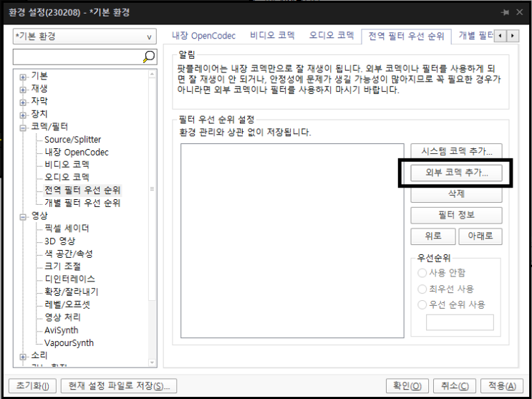Close the 환경 설정 window
This screenshot has width=532, height=399.
click(519, 13)
